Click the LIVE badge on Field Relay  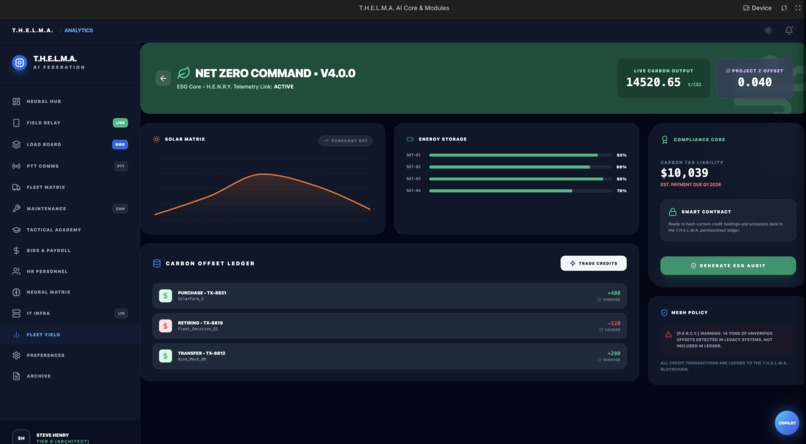[x=120, y=123]
